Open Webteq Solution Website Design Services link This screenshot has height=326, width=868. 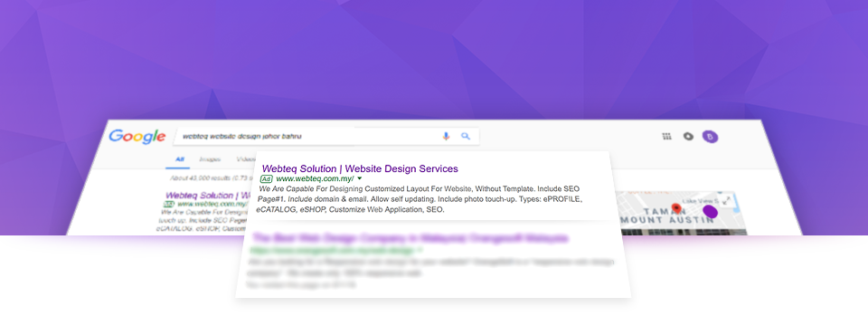[360, 168]
